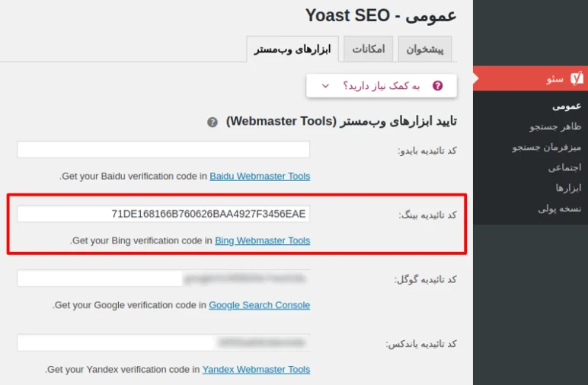The width and height of the screenshot is (588, 385).
Task: Open ابزارها submenu item
Action: coord(568,187)
